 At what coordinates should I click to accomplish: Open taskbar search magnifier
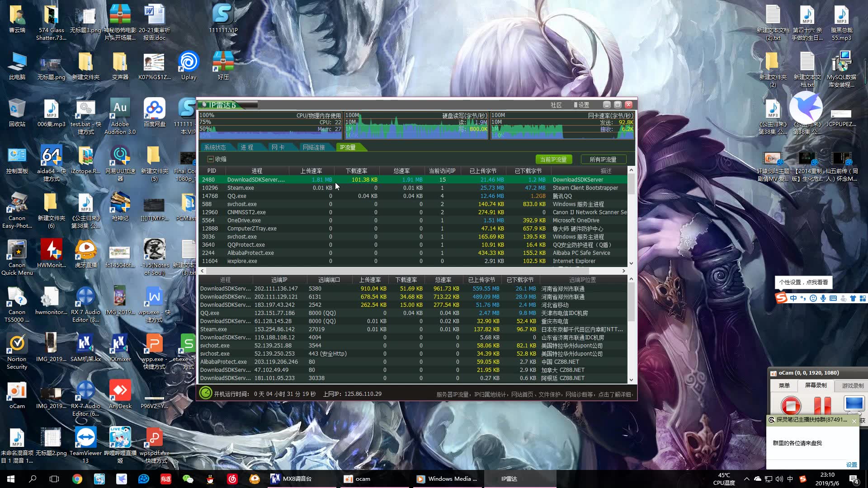(x=33, y=479)
